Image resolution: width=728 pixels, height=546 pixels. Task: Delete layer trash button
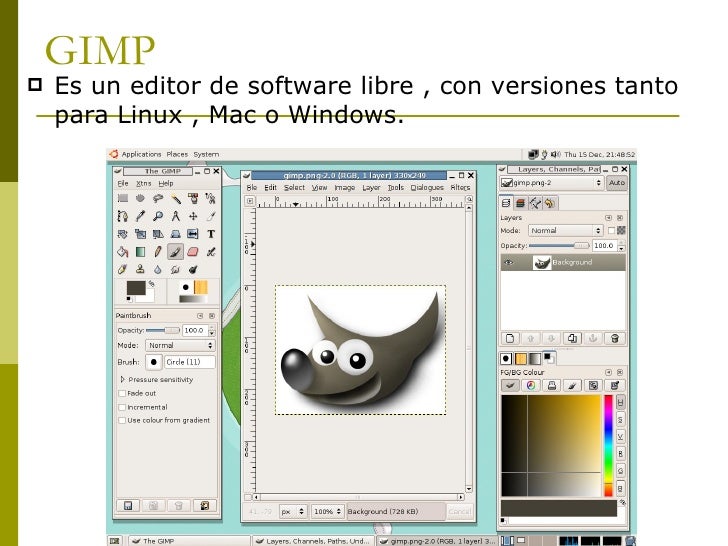click(615, 338)
